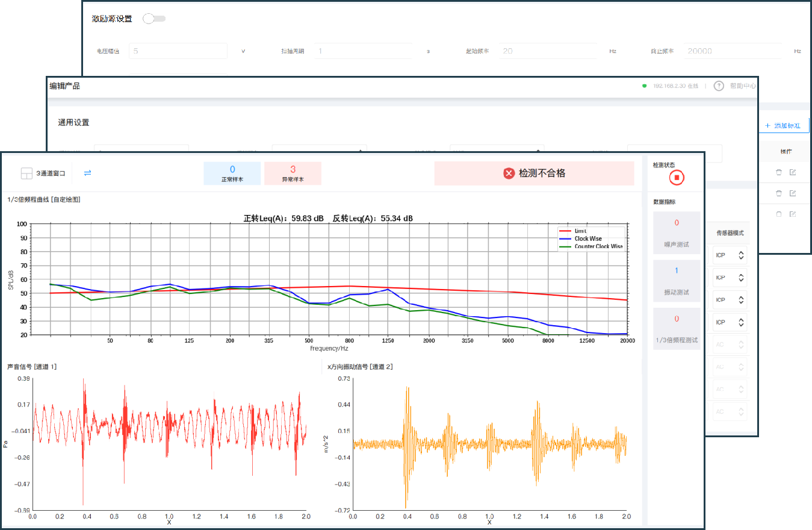Click the 1/3倍频程曲线 [自定绘图] title
Image resolution: width=812 pixels, height=530 pixels.
[43, 199]
